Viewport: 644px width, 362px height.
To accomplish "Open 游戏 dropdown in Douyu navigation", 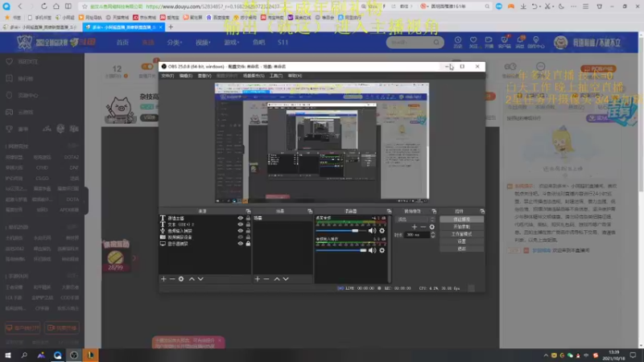I will [x=232, y=43].
